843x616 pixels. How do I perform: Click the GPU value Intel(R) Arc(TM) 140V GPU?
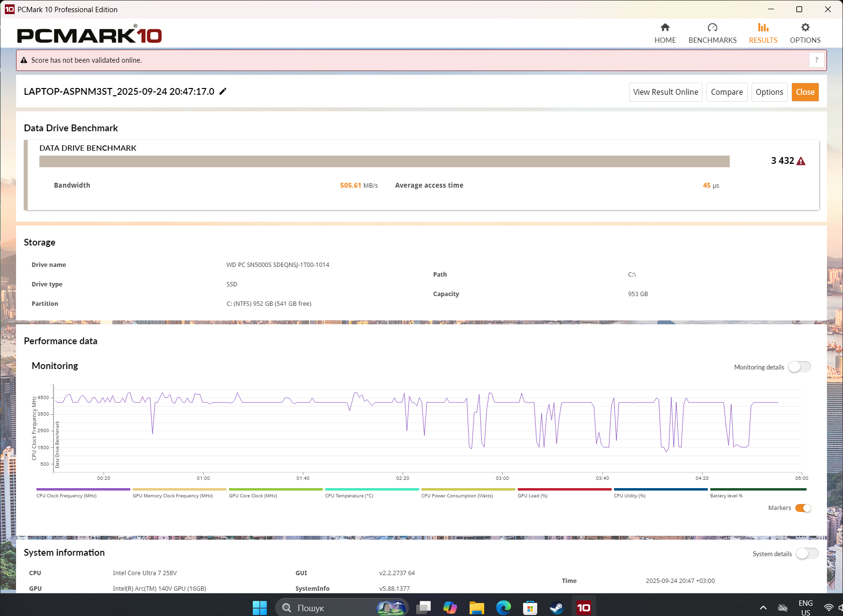[159, 589]
